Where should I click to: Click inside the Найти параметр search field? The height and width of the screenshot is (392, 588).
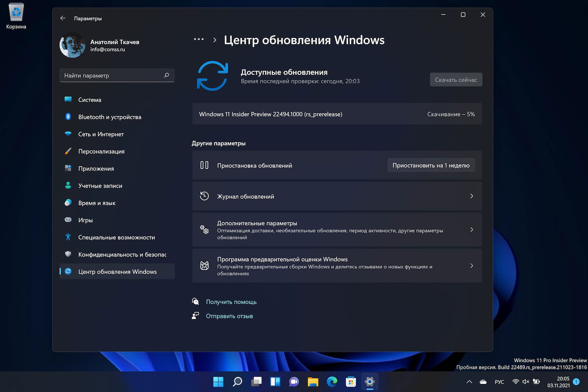tap(114, 75)
